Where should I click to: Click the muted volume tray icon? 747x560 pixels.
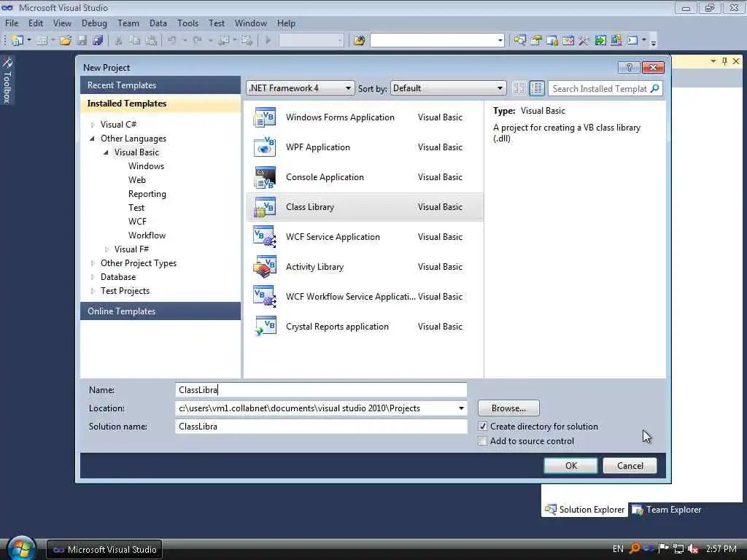[693, 549]
